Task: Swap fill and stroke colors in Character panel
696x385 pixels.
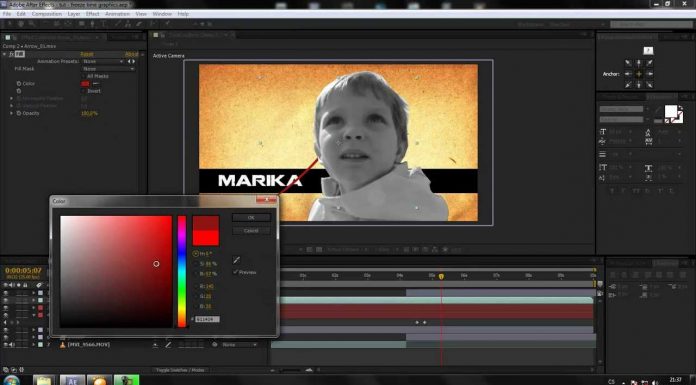Action: coord(681,107)
